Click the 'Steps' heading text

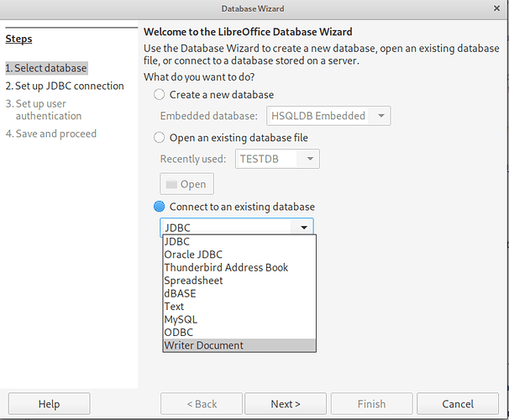18,39
